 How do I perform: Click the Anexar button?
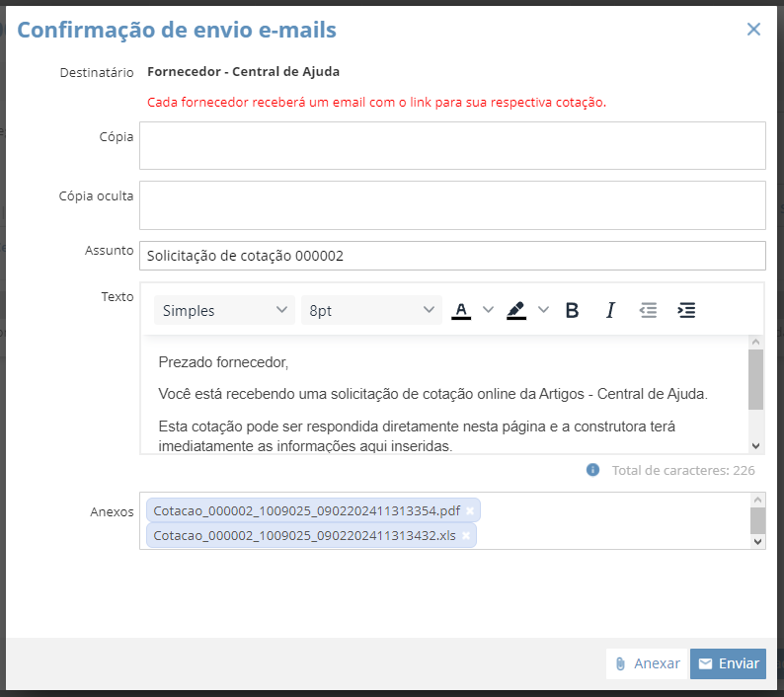(x=648, y=663)
